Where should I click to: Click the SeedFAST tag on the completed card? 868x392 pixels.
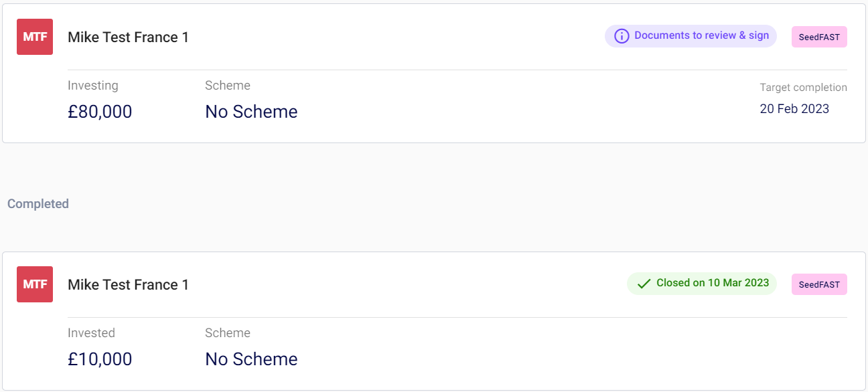point(819,284)
